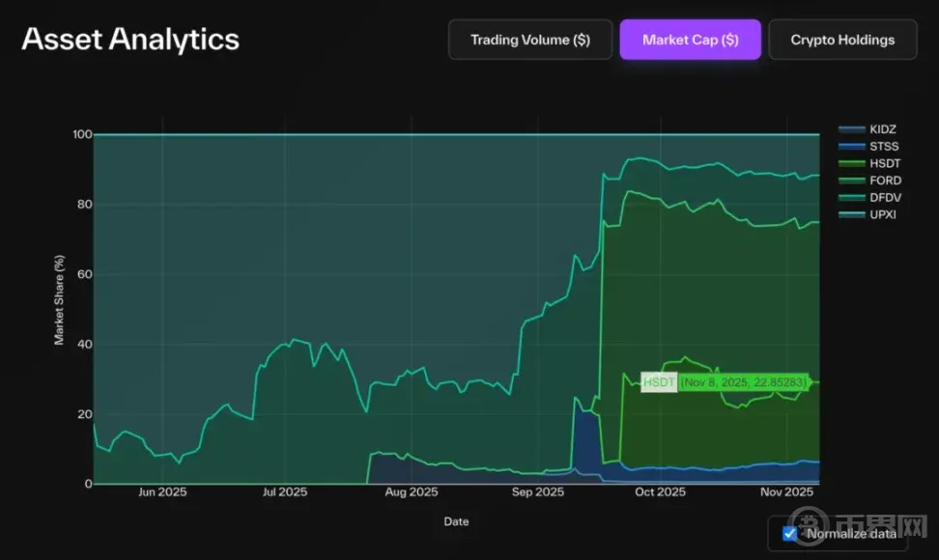Select the Market Cap ($) tab
Viewport: 939px width, 560px height.
[691, 40]
